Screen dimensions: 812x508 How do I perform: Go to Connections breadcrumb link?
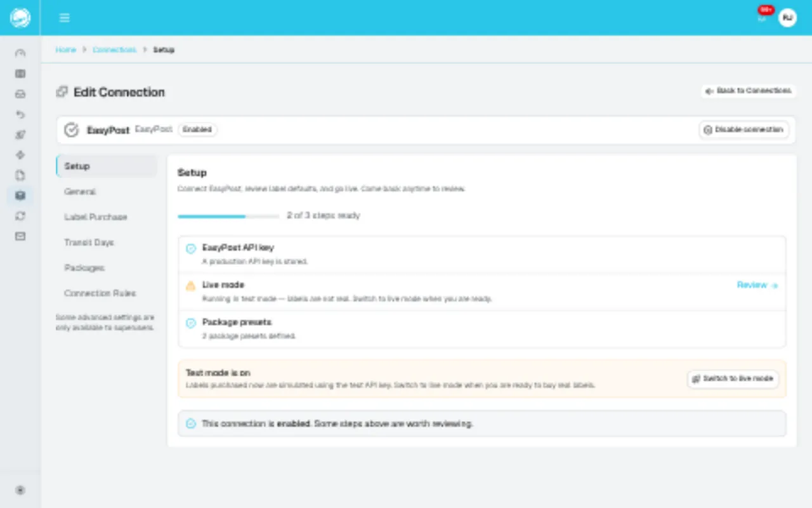click(114, 50)
